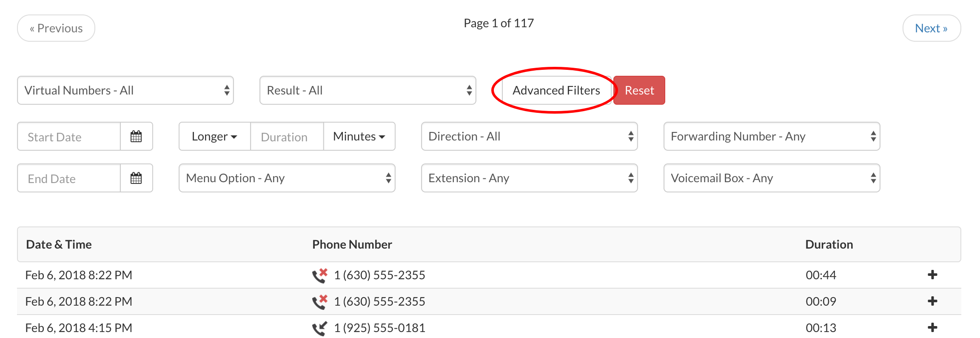Click the red Reset button
Screen dimensions: 980x338
[639, 90]
